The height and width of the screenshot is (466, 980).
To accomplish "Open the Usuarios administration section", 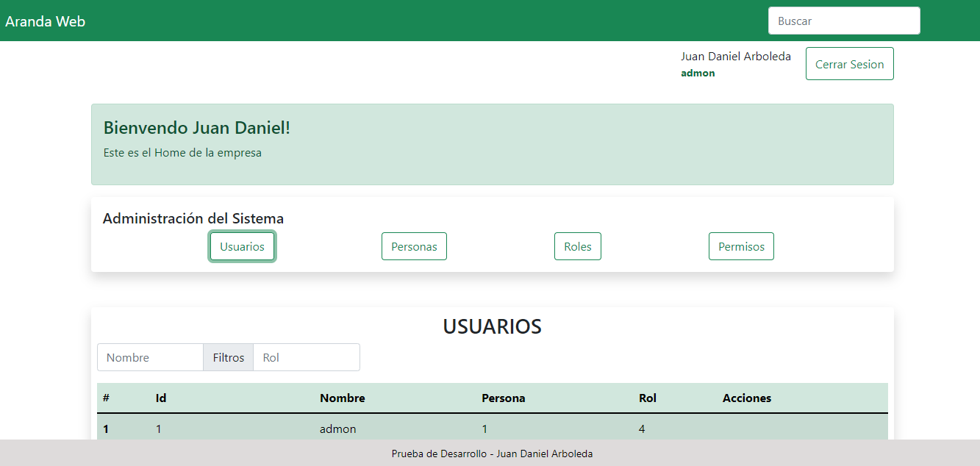I will (x=242, y=246).
